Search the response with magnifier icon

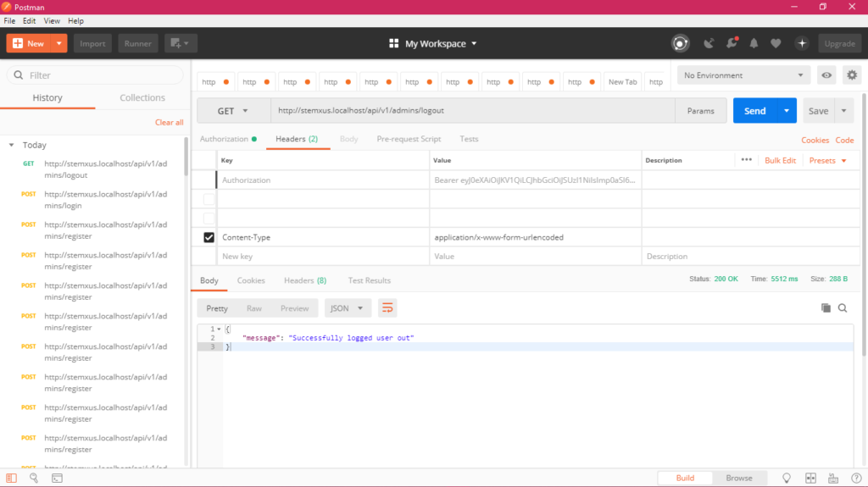(843, 308)
